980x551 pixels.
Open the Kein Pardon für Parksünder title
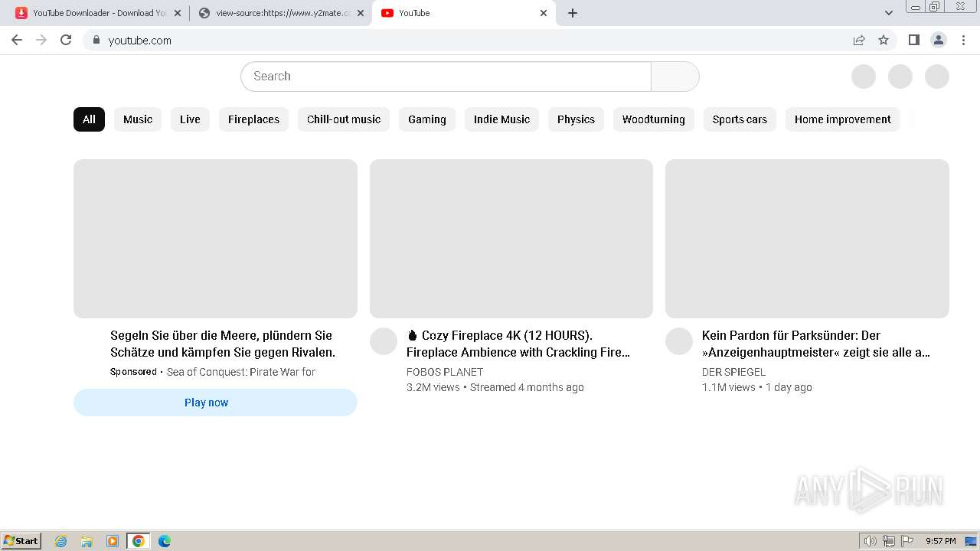click(x=816, y=344)
